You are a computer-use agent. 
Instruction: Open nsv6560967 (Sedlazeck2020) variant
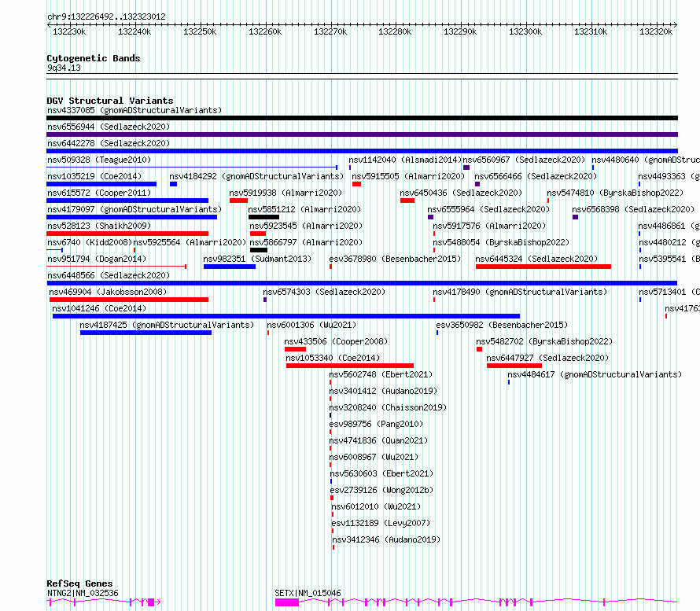tap(524, 160)
